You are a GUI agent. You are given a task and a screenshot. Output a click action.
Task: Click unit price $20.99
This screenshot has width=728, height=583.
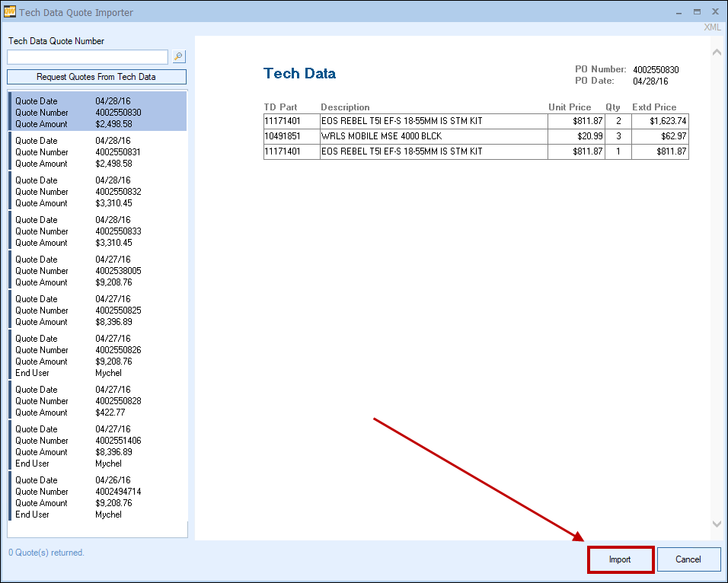590,136
